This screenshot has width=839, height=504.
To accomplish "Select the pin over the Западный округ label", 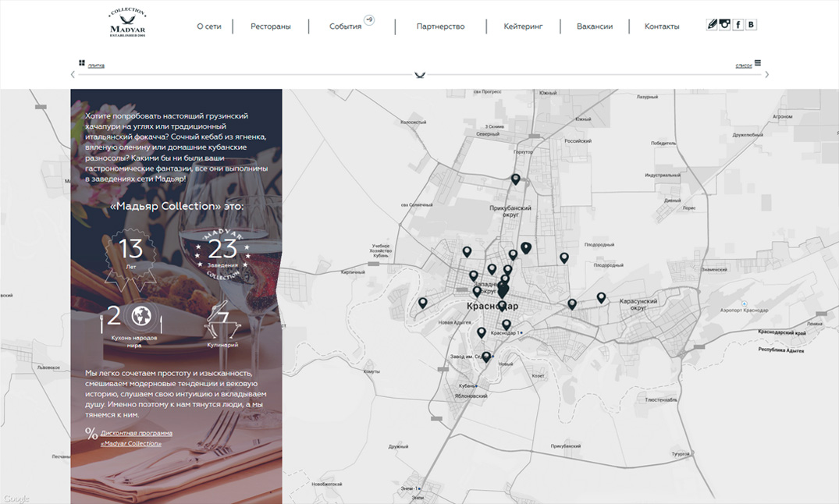I will [477, 292].
